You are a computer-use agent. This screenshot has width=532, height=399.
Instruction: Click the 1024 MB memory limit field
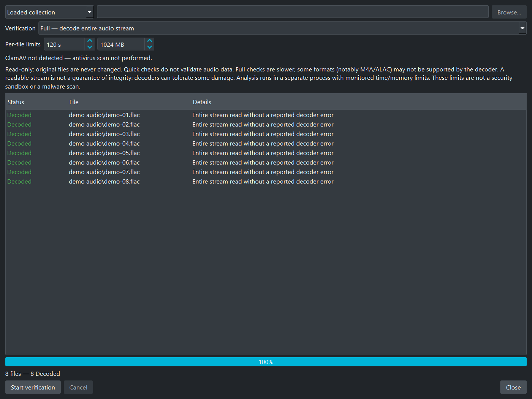click(x=121, y=44)
